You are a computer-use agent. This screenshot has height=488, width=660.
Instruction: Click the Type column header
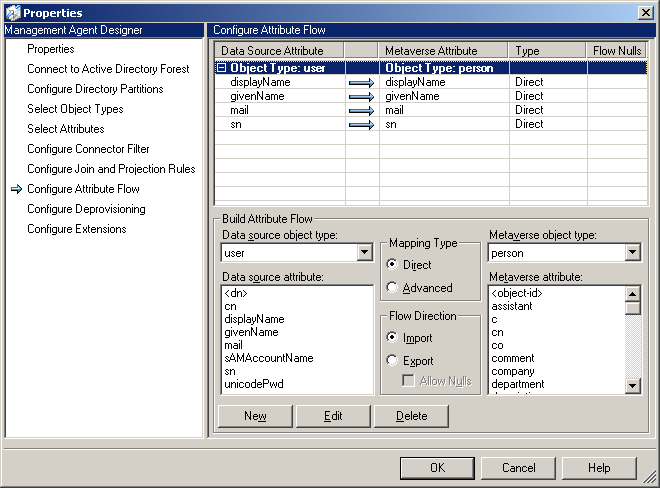pos(547,51)
